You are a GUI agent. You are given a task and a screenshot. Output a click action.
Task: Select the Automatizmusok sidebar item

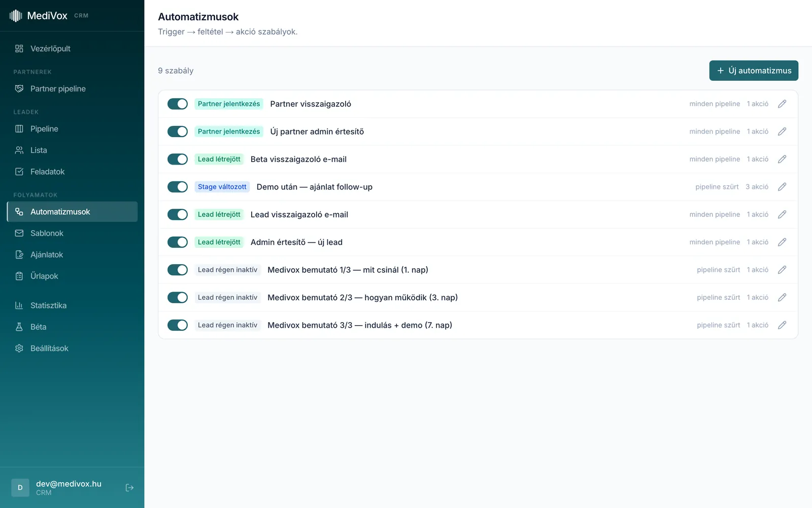[x=72, y=212]
